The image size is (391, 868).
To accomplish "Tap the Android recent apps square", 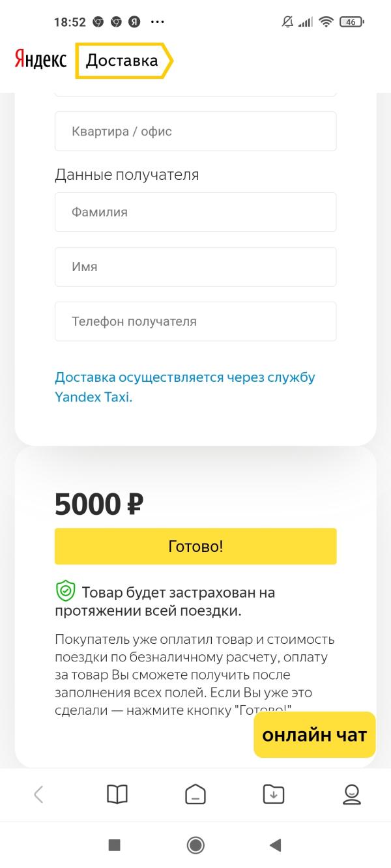I will [x=115, y=845].
